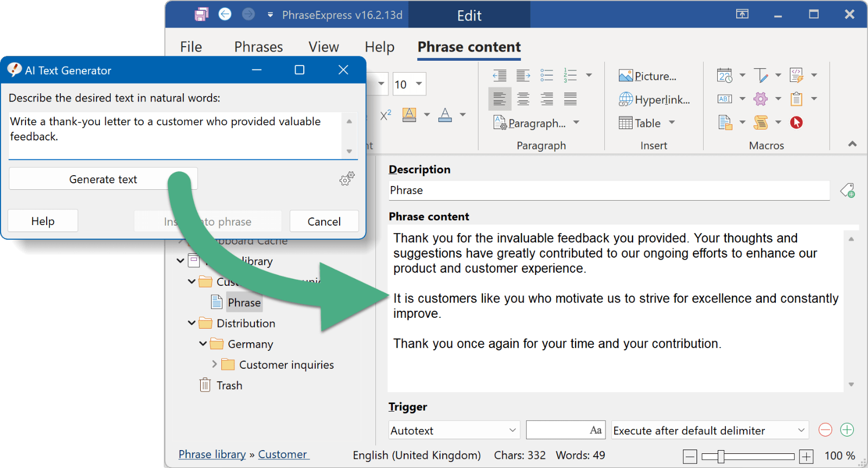Open the quick access toolbar dropdown
Screen dimensions: 868x468
coord(270,15)
